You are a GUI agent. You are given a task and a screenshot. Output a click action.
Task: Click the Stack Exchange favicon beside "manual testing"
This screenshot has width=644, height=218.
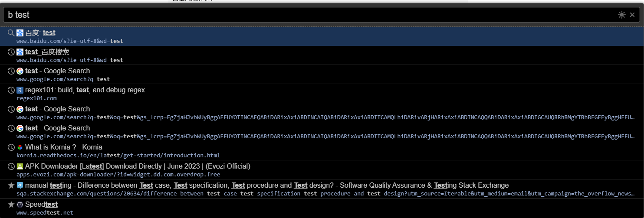pos(20,185)
